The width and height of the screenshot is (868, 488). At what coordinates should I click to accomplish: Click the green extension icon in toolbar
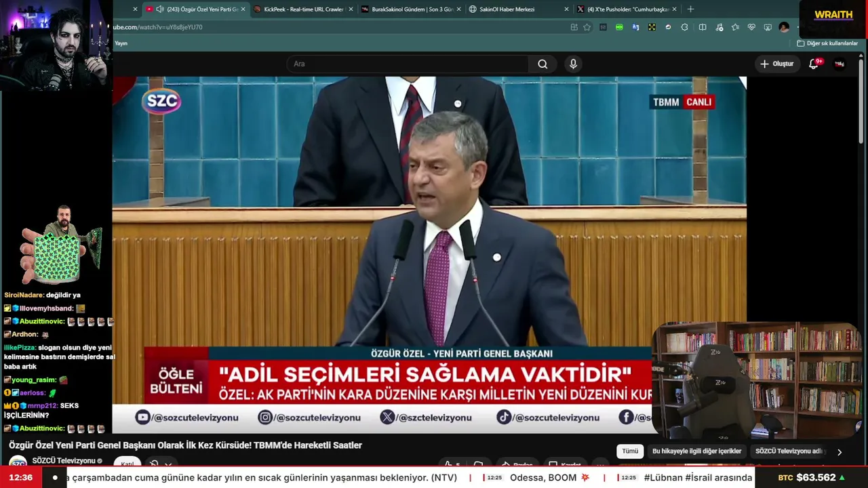click(x=619, y=27)
